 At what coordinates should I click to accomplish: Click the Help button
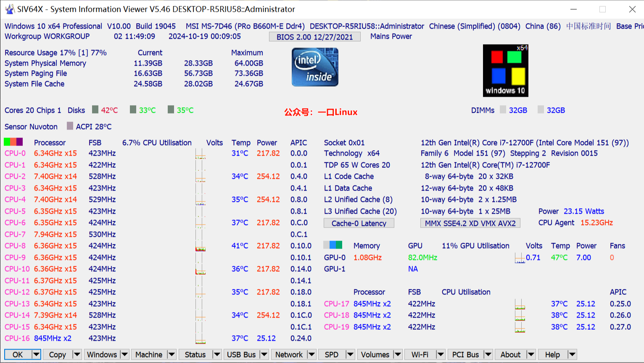552,355
